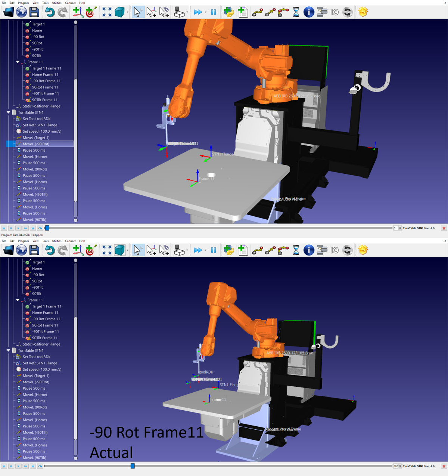
Task: Select Set Ref.: STN1 Flange, upper tree
Action: click(40, 125)
